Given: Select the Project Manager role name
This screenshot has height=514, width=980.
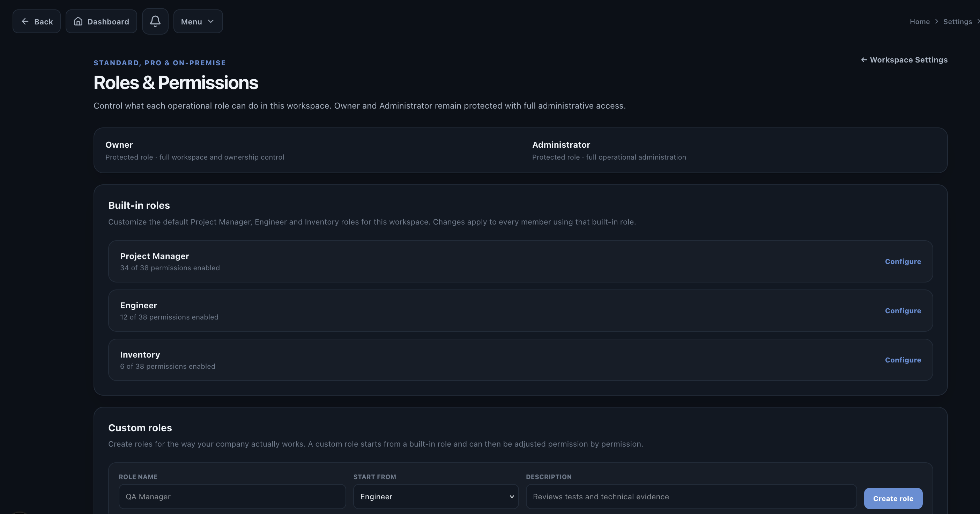Looking at the screenshot, I should 155,256.
